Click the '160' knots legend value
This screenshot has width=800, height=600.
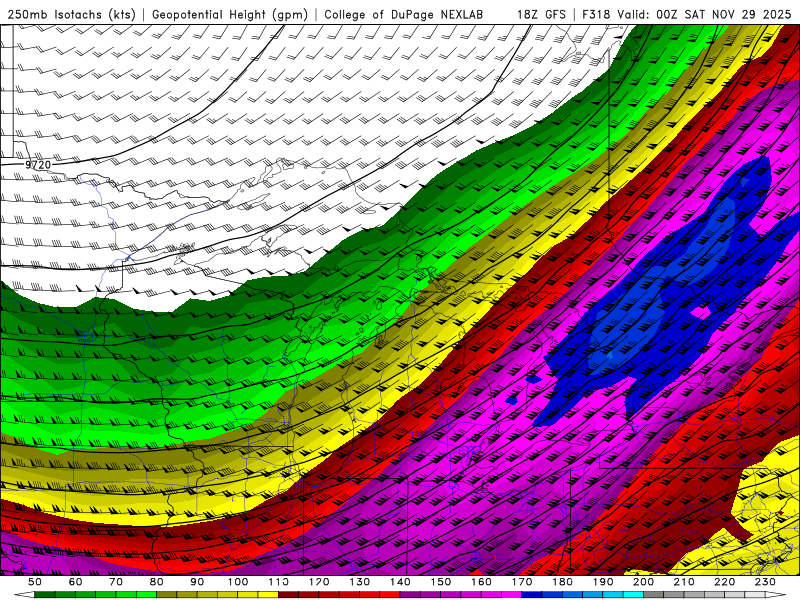point(481,582)
